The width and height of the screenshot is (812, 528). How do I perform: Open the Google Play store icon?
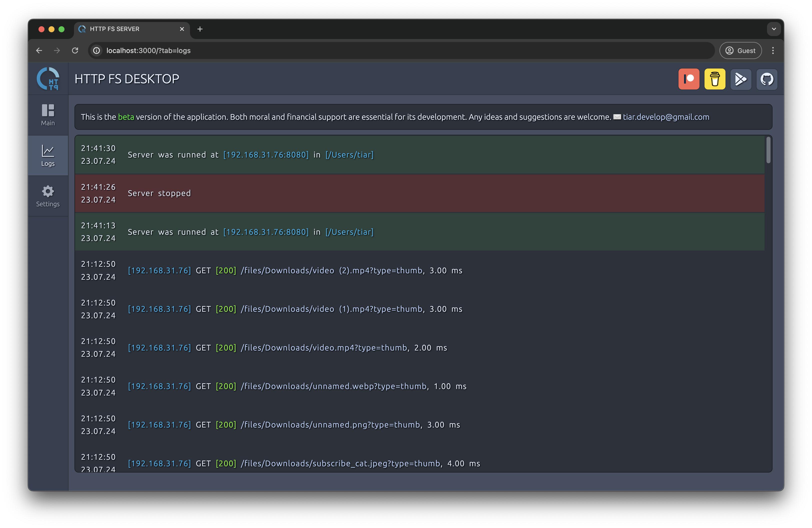[740, 79]
